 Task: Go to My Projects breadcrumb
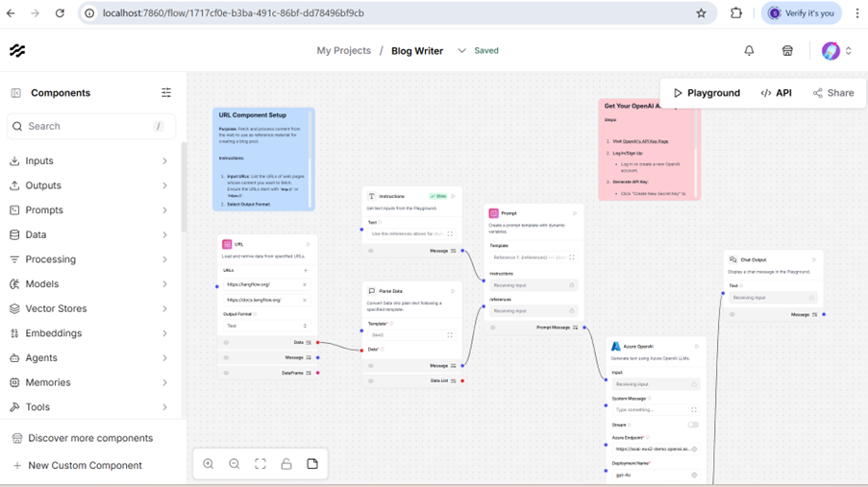(344, 50)
